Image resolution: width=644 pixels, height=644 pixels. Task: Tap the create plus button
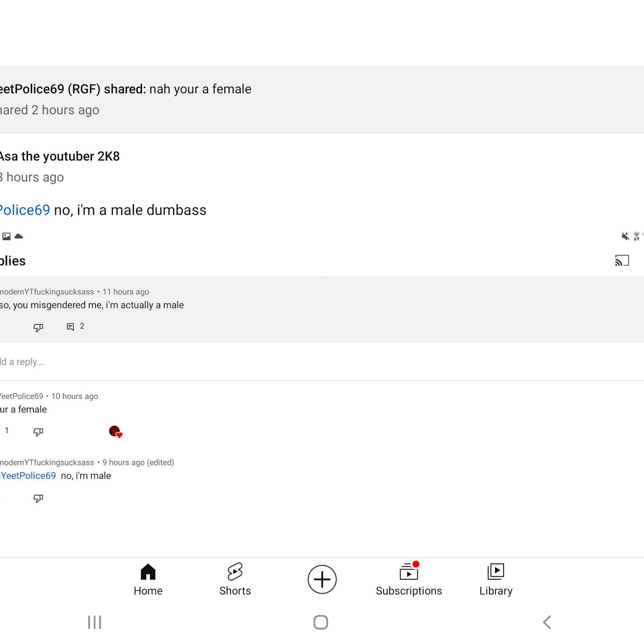[322, 579]
